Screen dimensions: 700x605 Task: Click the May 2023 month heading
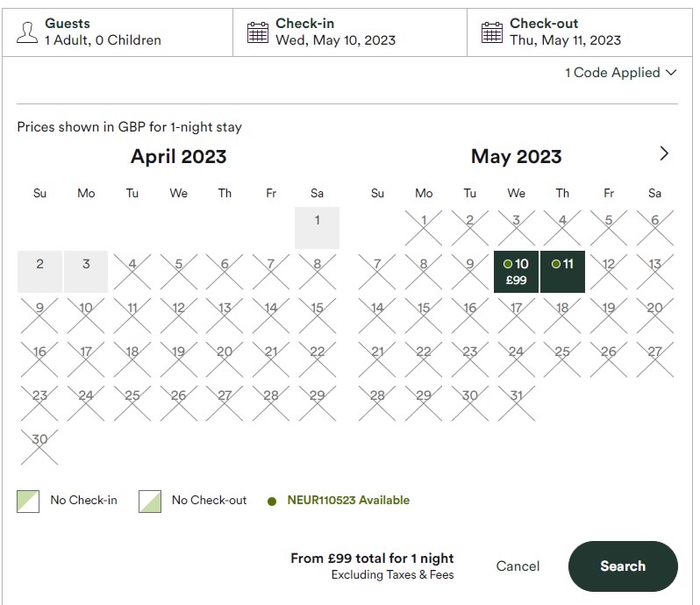(516, 157)
